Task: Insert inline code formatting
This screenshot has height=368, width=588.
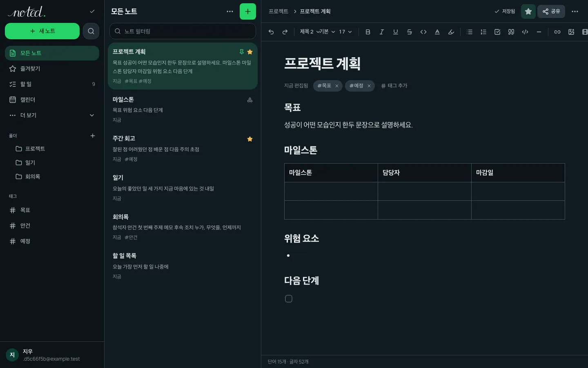Action: (x=423, y=32)
